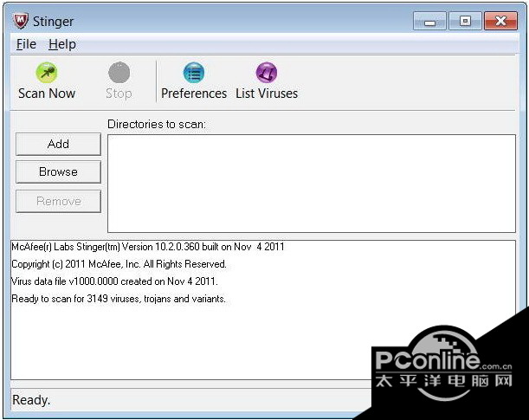Click the purple List Viruses icon
The height and width of the screenshot is (420, 529).
pos(267,72)
